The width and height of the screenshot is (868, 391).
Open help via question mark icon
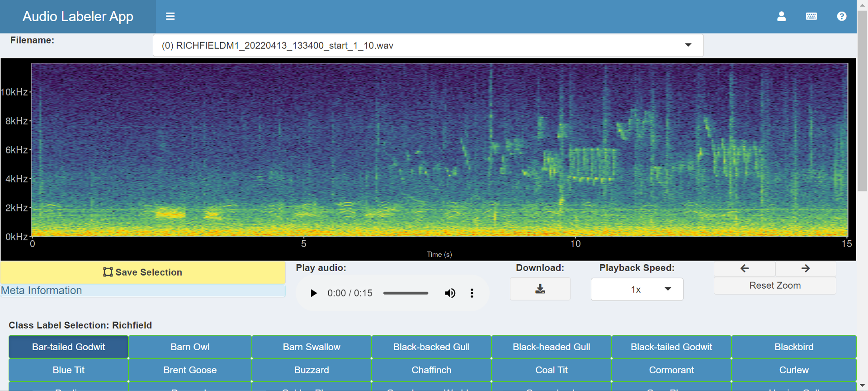841,16
